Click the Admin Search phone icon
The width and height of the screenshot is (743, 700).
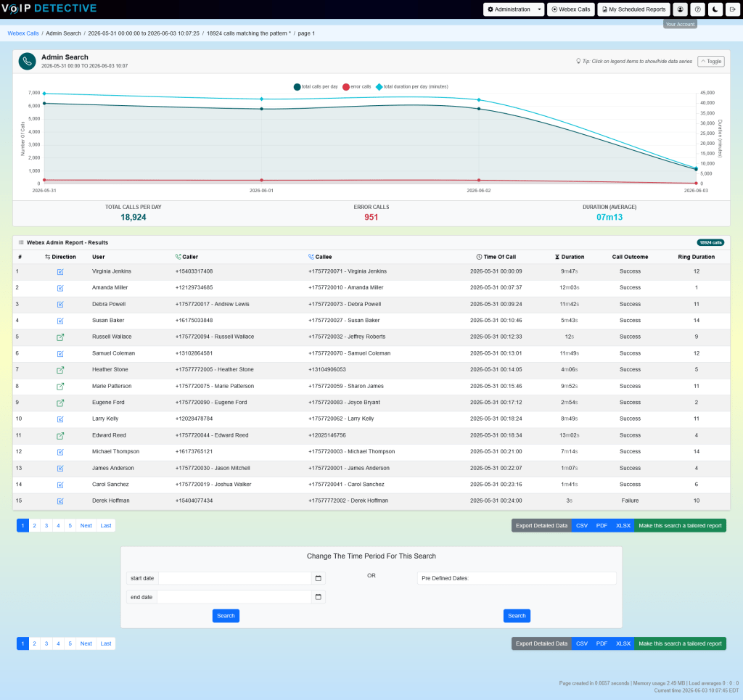click(27, 61)
